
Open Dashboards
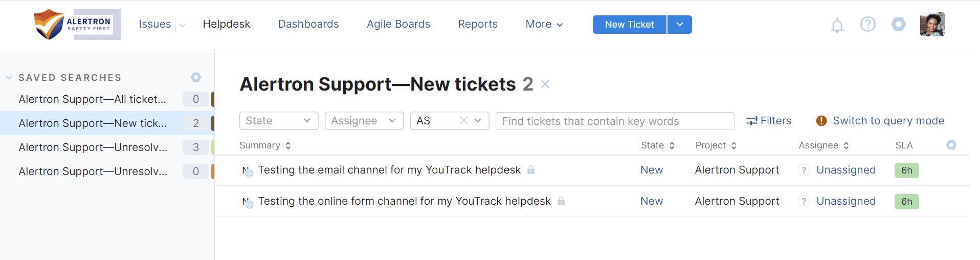[308, 24]
